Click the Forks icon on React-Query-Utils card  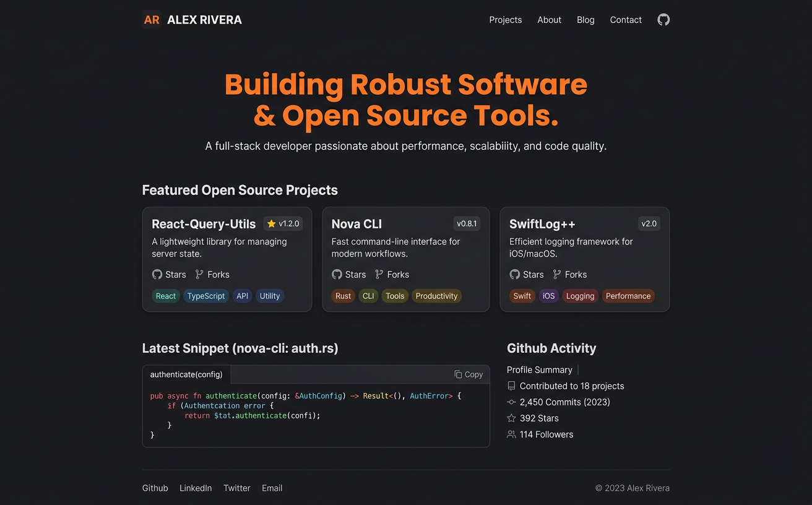pos(199,274)
